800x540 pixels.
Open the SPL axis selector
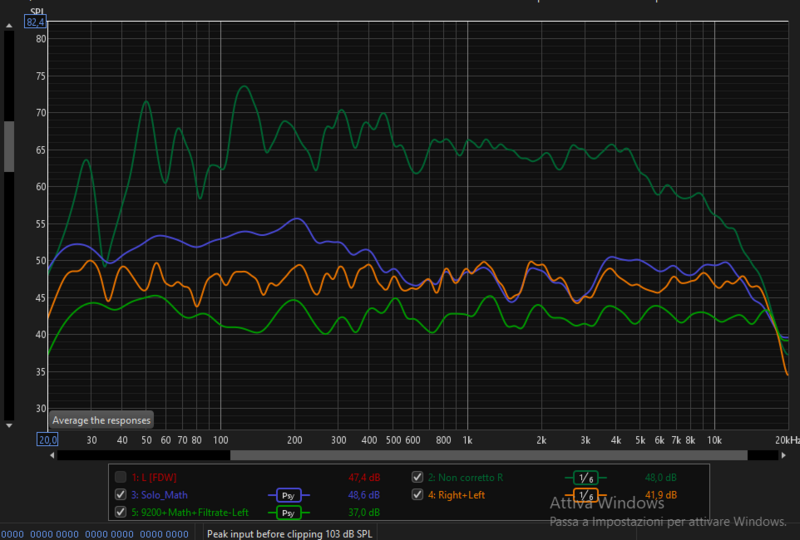coord(37,11)
